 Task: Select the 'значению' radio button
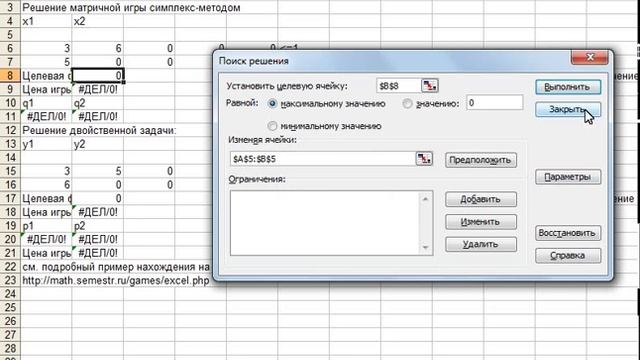tap(407, 104)
